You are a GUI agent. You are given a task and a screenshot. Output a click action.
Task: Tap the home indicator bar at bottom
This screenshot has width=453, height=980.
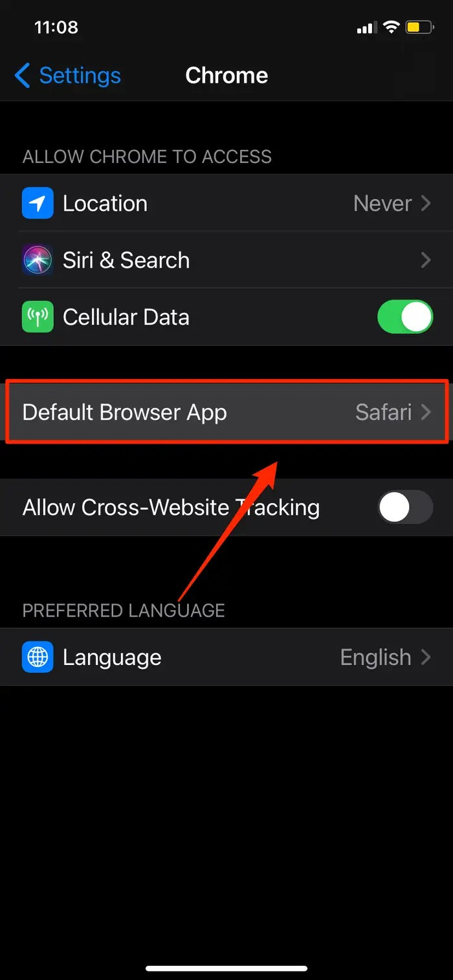(x=226, y=968)
